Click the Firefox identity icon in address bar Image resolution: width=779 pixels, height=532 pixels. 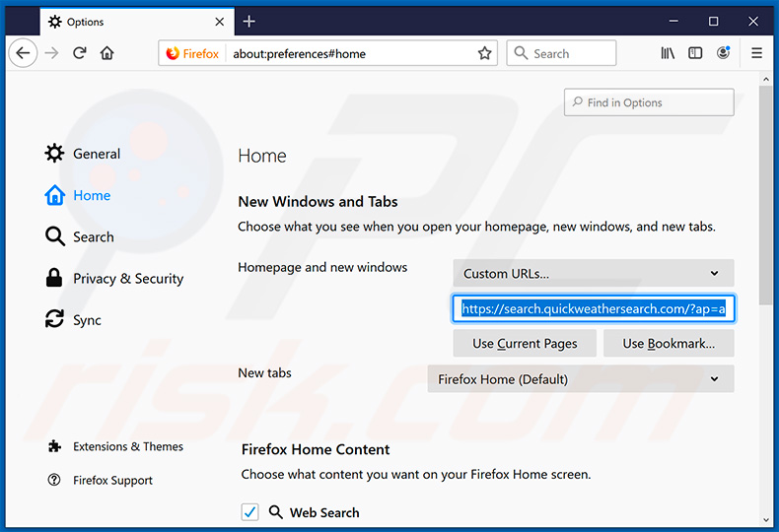click(192, 53)
